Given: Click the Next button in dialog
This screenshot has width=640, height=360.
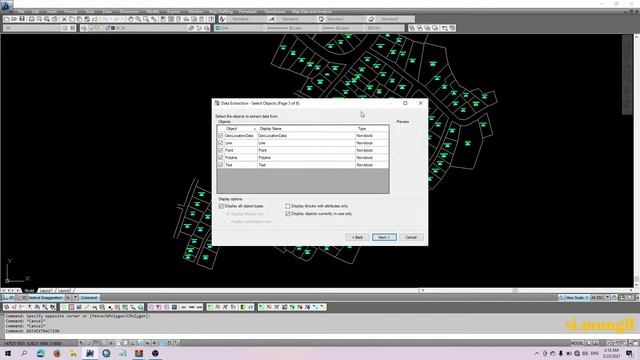Looking at the screenshot, I should click(384, 237).
